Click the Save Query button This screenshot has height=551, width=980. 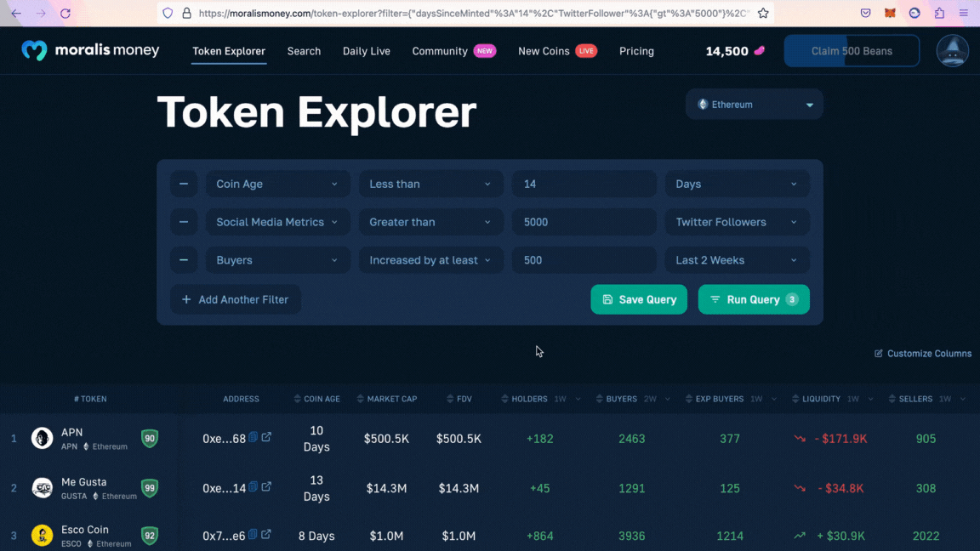tap(639, 299)
